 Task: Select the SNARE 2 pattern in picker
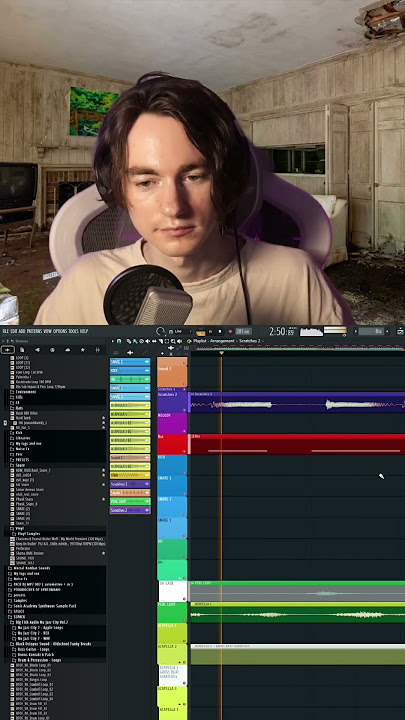[x=130, y=388]
